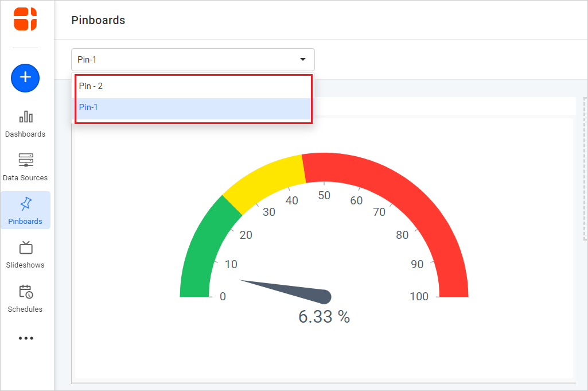This screenshot has width=588, height=391.
Task: Choose Pin - 2 from the list
Action: 193,86
